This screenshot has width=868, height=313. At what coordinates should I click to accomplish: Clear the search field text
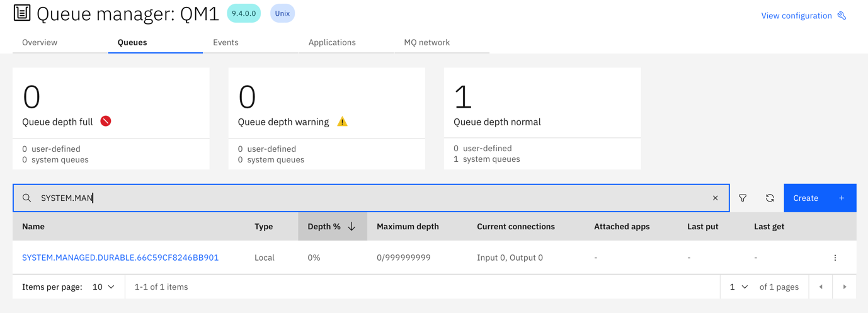pyautogui.click(x=715, y=198)
